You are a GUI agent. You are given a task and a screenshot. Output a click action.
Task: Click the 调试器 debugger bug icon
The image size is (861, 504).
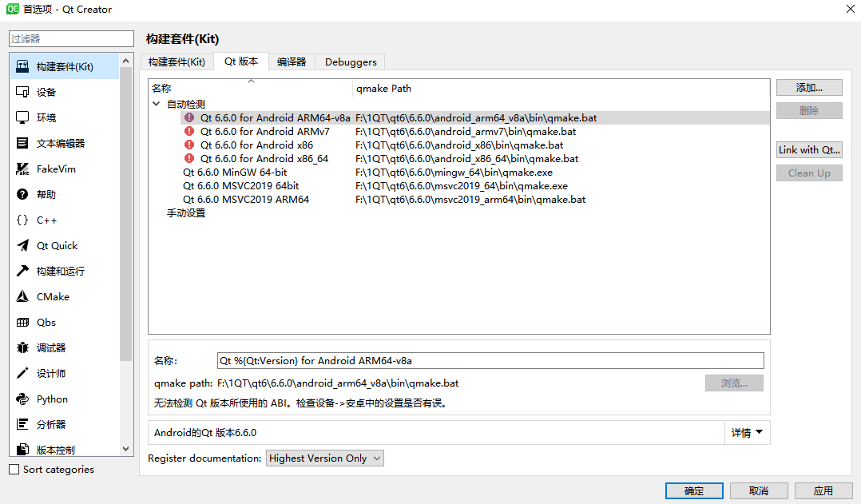click(22, 347)
